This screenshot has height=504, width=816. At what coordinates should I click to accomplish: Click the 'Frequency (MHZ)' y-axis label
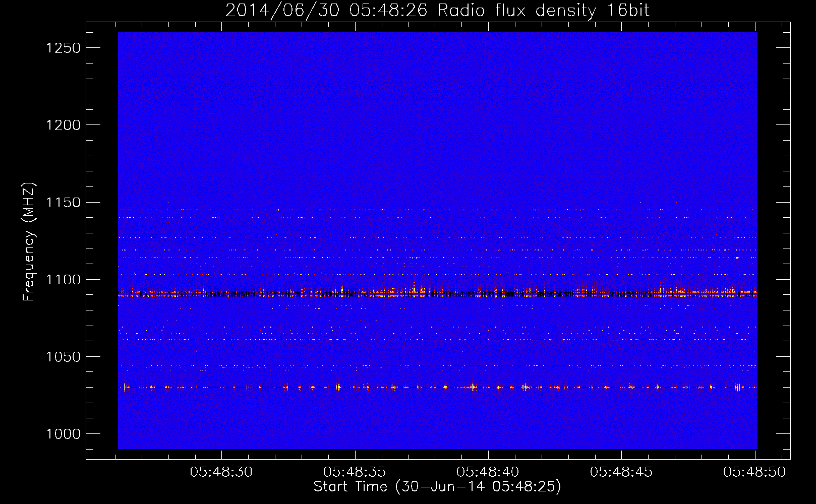[x=29, y=242]
